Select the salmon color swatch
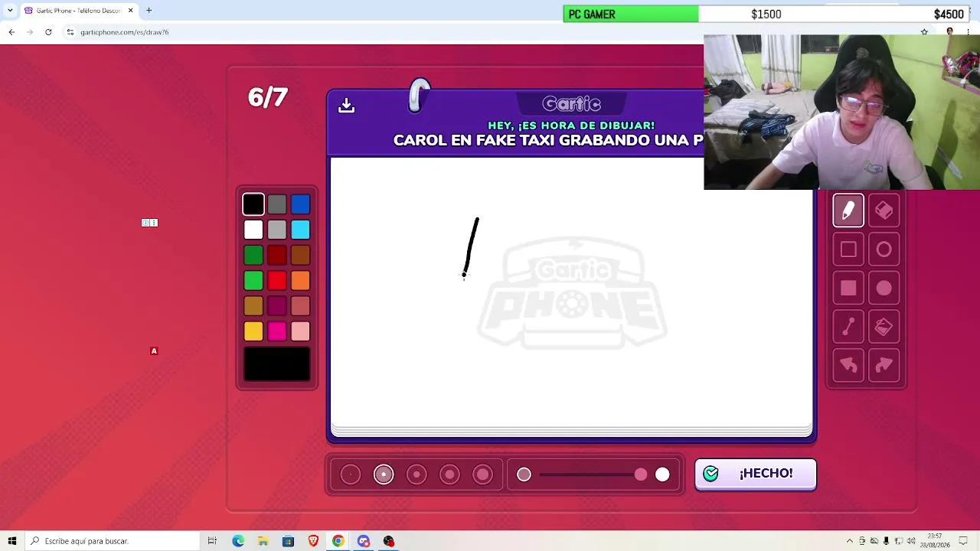 click(300, 306)
